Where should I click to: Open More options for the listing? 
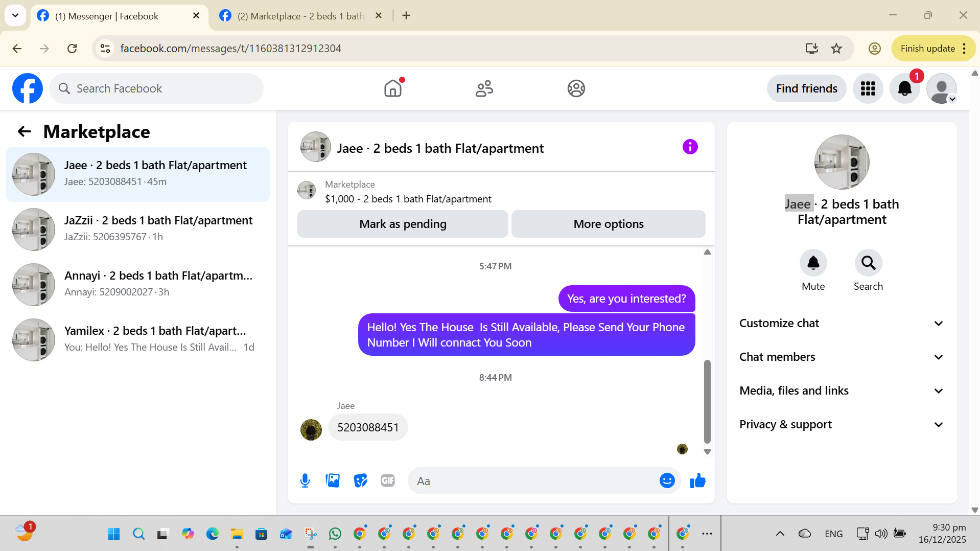click(609, 224)
